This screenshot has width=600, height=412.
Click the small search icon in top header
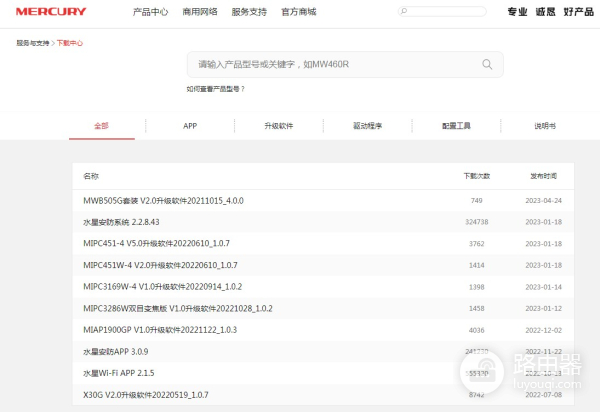(x=404, y=11)
